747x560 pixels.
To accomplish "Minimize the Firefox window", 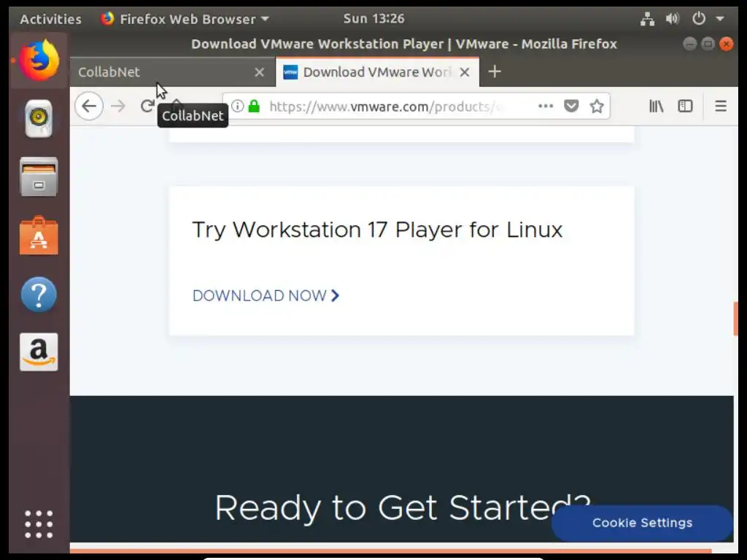I will click(x=689, y=44).
